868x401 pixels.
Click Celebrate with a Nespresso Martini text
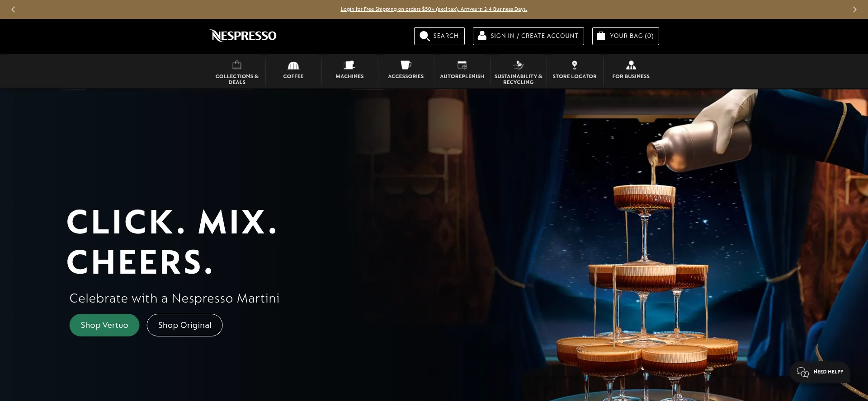coord(175,298)
